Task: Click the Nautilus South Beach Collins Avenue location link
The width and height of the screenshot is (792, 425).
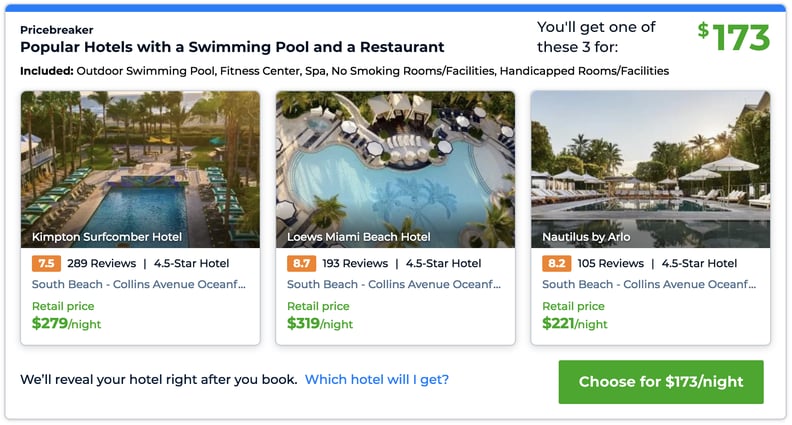Action: point(649,284)
